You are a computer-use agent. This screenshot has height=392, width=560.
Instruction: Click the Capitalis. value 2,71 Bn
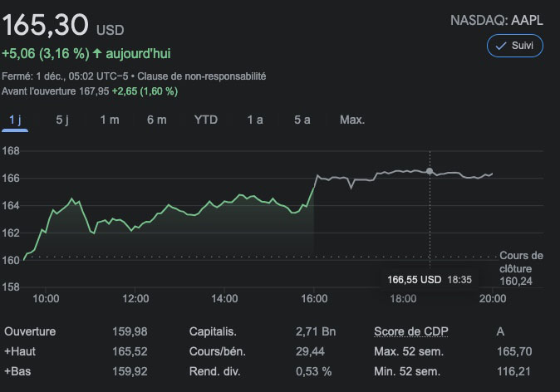316,331
